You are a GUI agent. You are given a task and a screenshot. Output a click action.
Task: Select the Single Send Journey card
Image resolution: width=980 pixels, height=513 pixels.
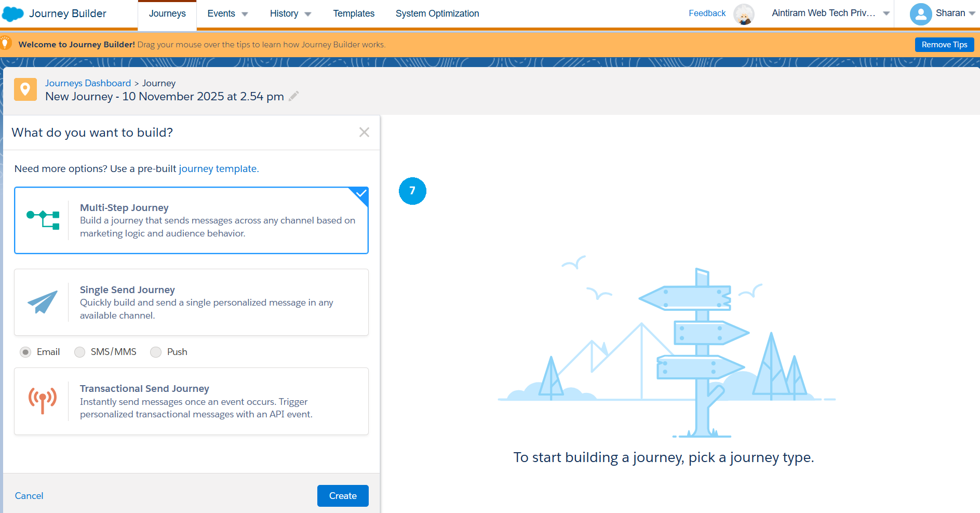point(191,302)
